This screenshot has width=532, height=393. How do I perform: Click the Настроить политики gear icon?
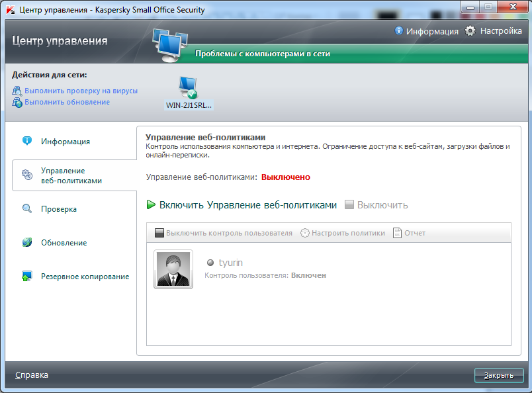(305, 233)
